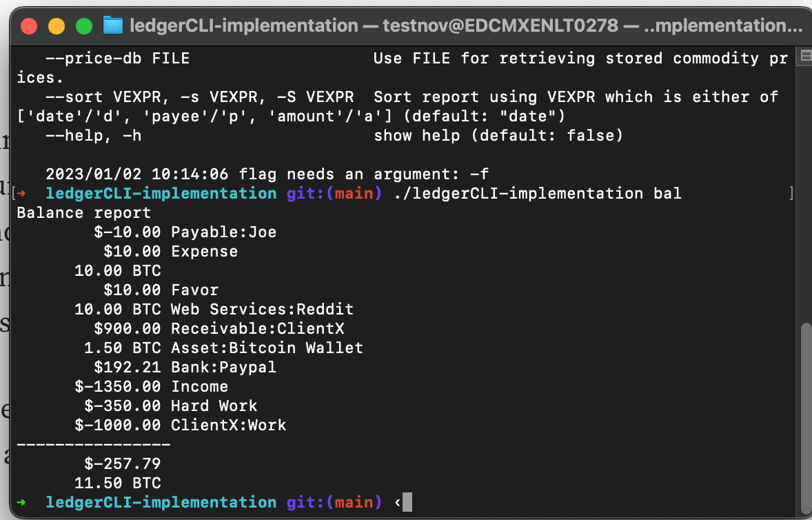Select the Web Services:Reddit line
812x520 pixels.
coord(214,309)
